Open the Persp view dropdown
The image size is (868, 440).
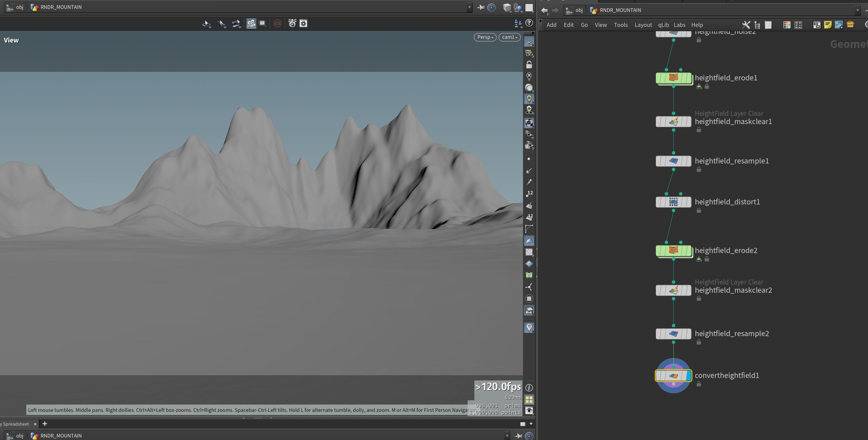pyautogui.click(x=485, y=37)
